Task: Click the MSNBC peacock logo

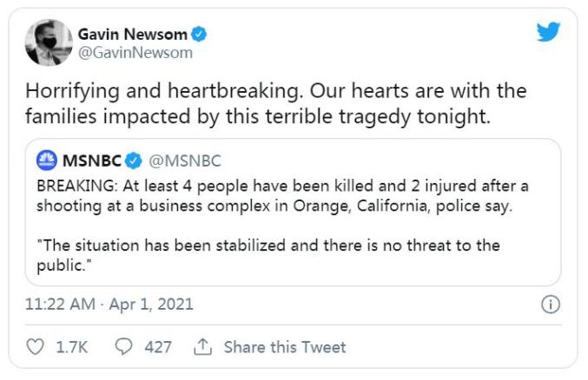Action: click(47, 161)
